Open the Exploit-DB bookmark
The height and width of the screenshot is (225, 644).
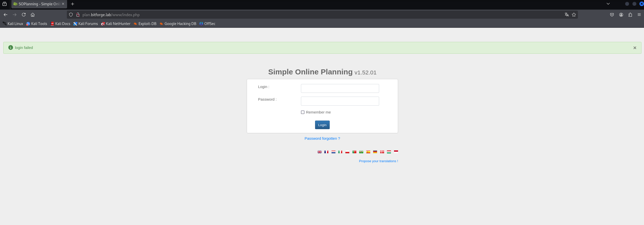145,24
